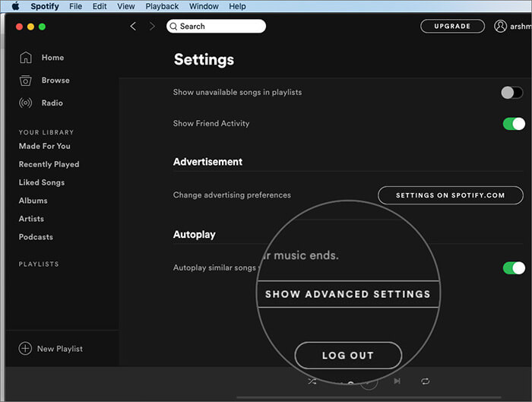The image size is (532, 402).
Task: Click the playback progress bar
Action: 369,397
